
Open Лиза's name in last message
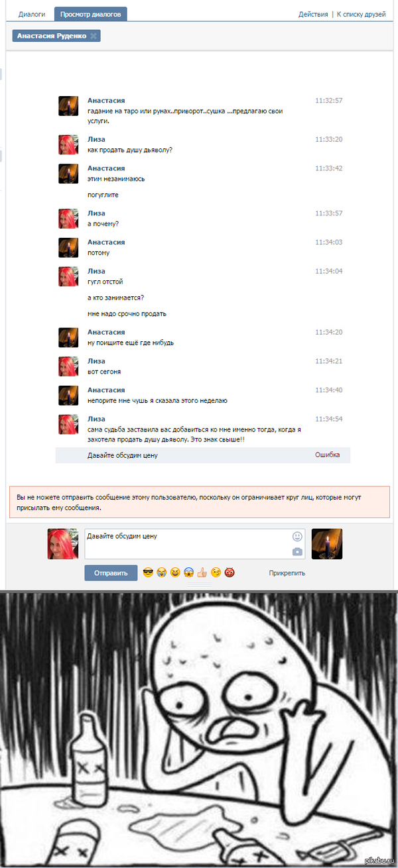coord(96,419)
